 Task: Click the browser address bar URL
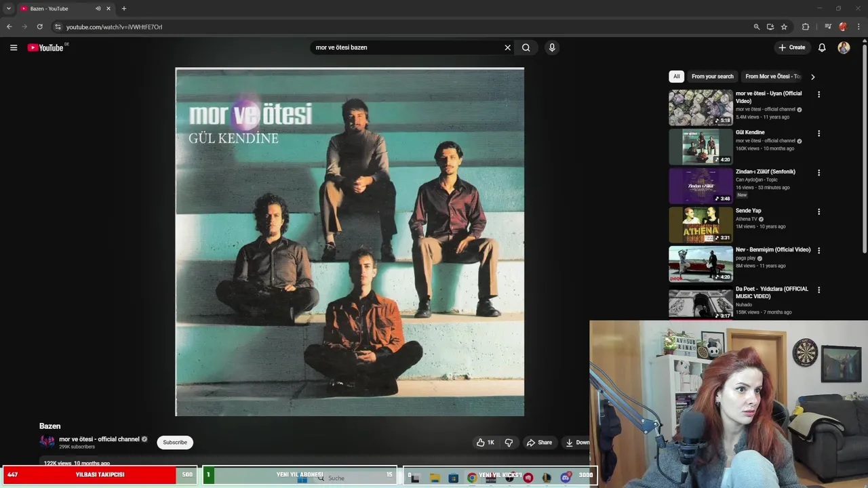coord(114,26)
